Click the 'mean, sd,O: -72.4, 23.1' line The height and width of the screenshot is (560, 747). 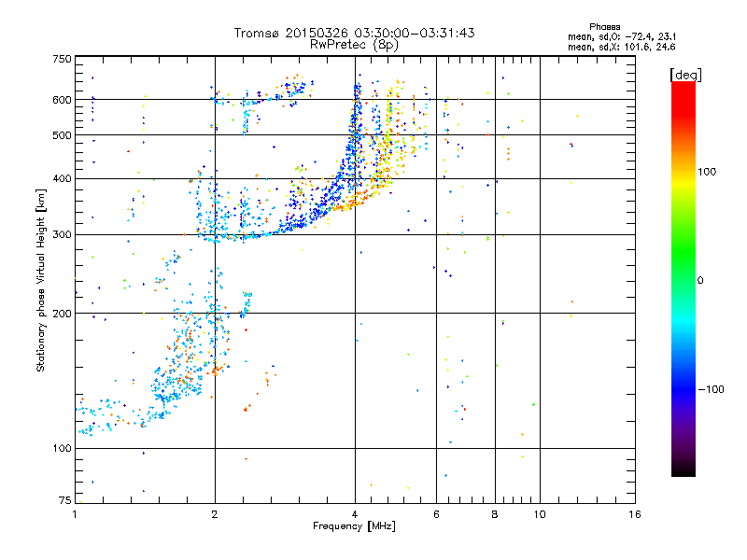pyautogui.click(x=622, y=36)
